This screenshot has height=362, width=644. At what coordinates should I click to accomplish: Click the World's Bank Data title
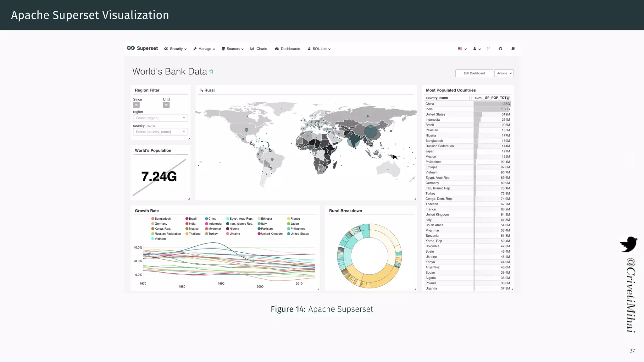tap(169, 71)
